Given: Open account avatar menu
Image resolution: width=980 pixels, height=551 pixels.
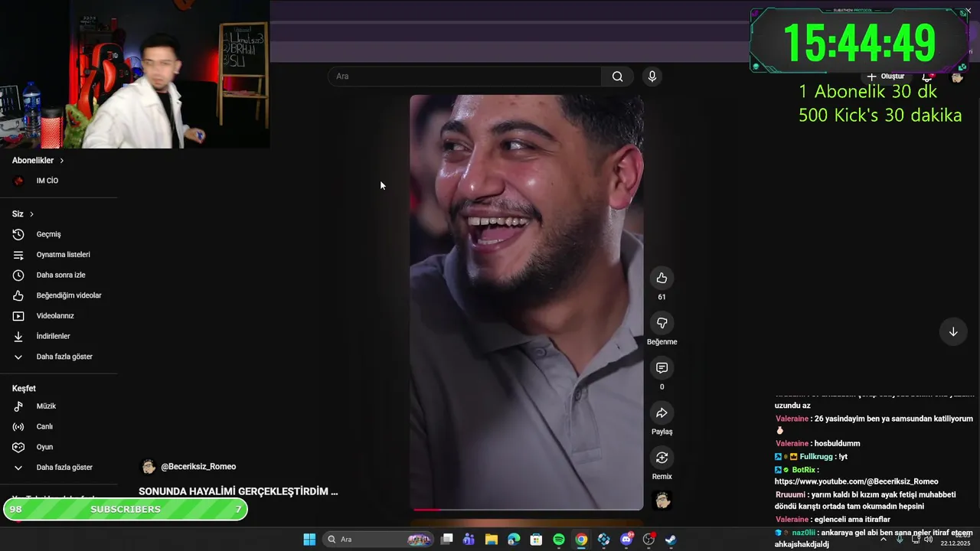Looking at the screenshot, I should coord(957,77).
